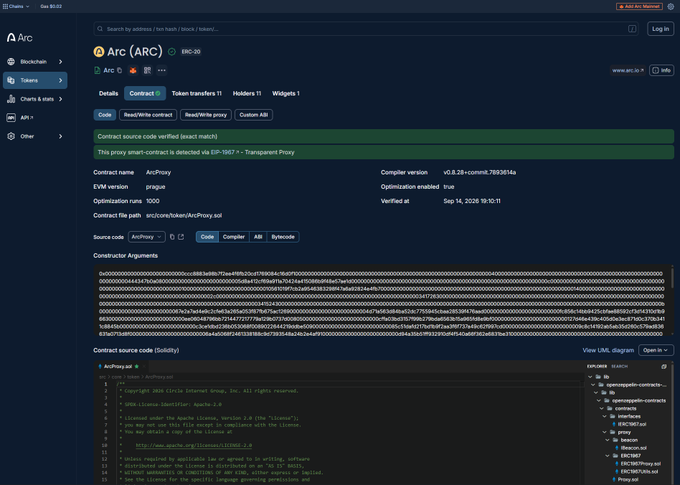Screen dimensions: 680x485
Task: Select the Code segment of source view
Action: click(207, 237)
